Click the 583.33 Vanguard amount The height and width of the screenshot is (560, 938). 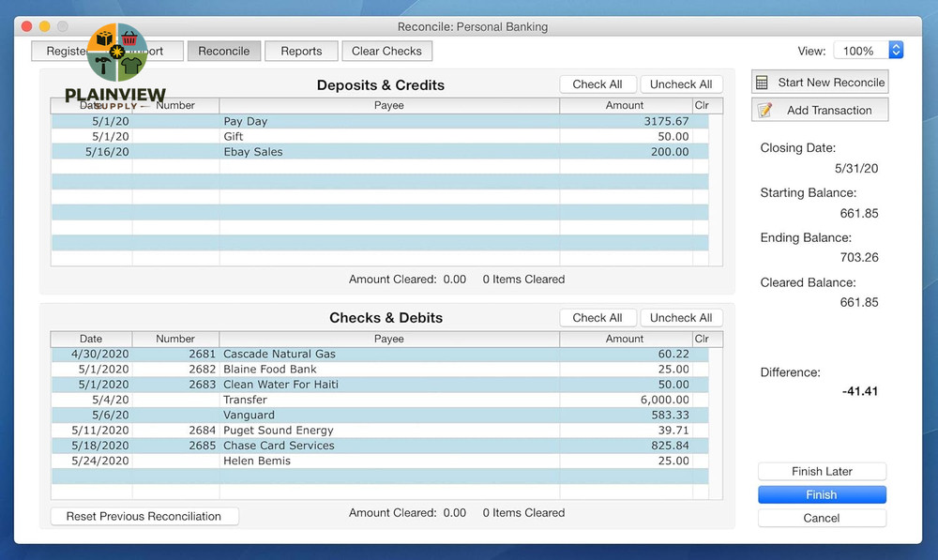click(x=670, y=416)
